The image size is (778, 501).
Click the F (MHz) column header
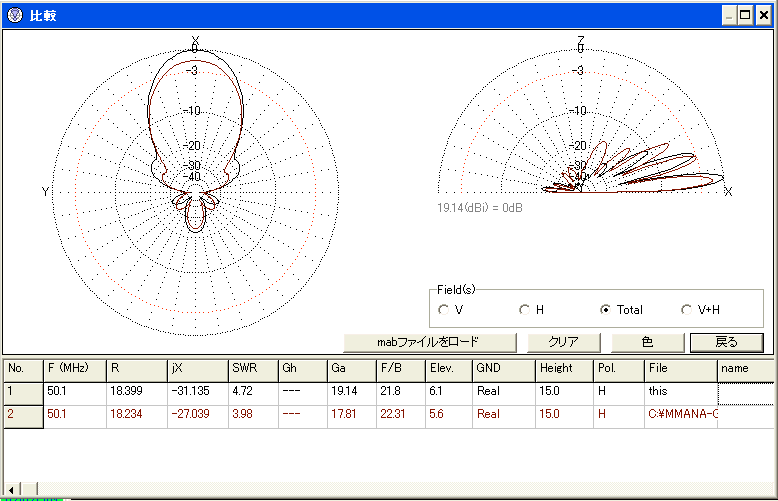click(74, 369)
